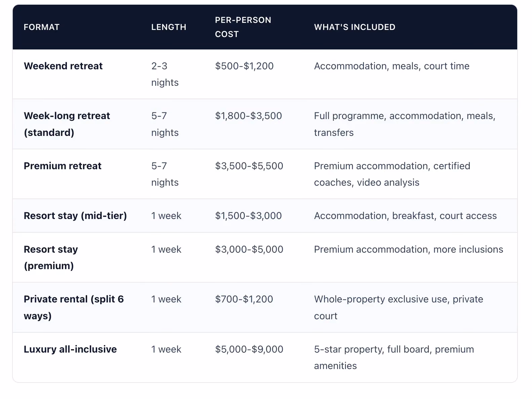Click the PER-PERSON COST column header
The image size is (532, 399).
[x=243, y=27]
